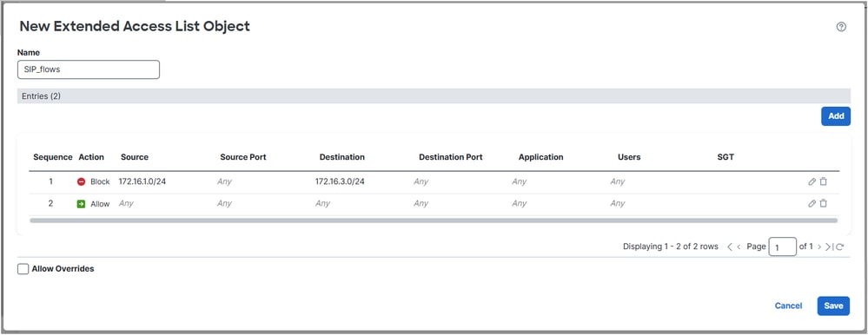This screenshot has width=868, height=335.
Task: Delete the Allow rule with trash icon
Action: (x=823, y=203)
